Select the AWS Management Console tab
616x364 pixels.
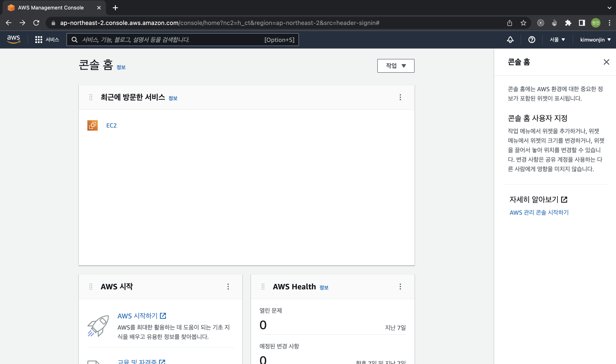51,8
